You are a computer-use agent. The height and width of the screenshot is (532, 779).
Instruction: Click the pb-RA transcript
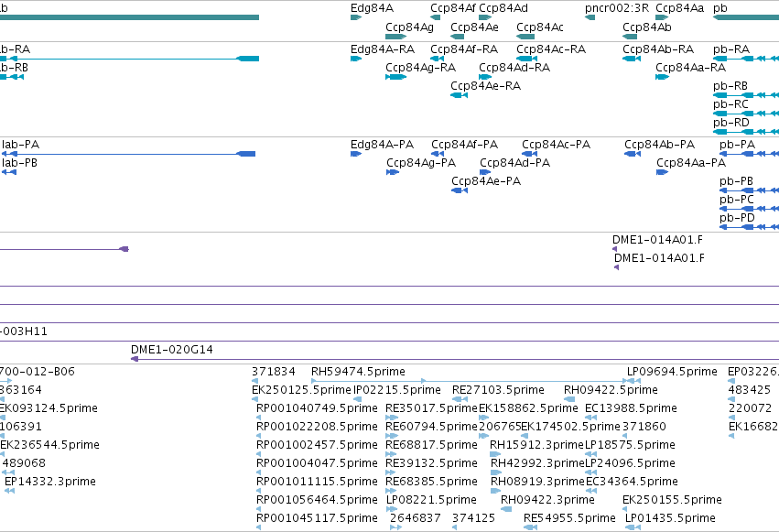point(746,59)
